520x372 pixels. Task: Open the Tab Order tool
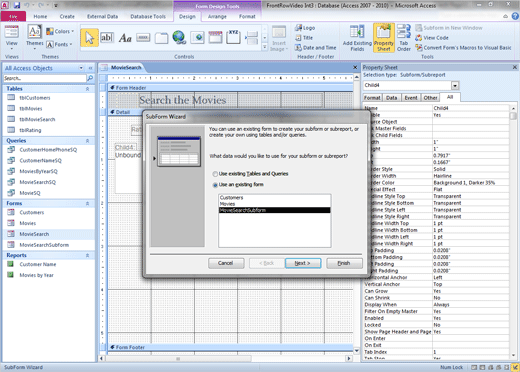coord(404,38)
